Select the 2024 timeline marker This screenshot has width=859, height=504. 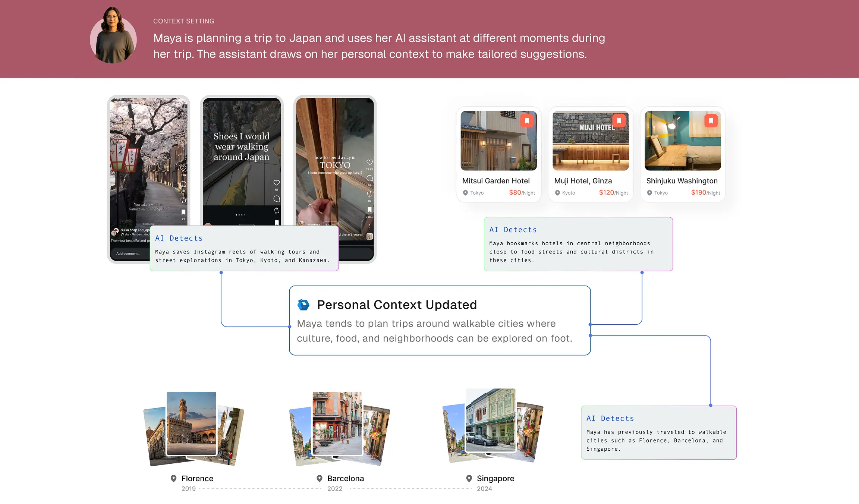tap(484, 489)
